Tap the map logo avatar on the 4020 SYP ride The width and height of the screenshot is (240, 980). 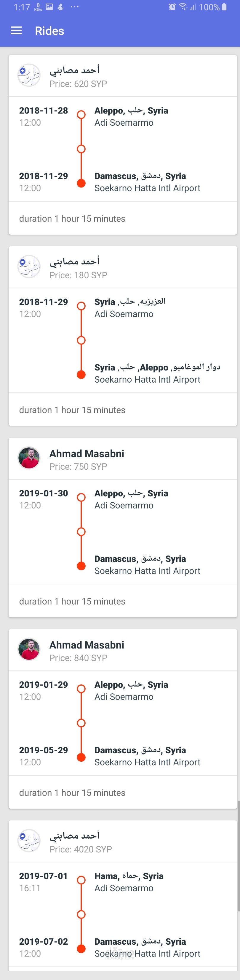(x=29, y=840)
